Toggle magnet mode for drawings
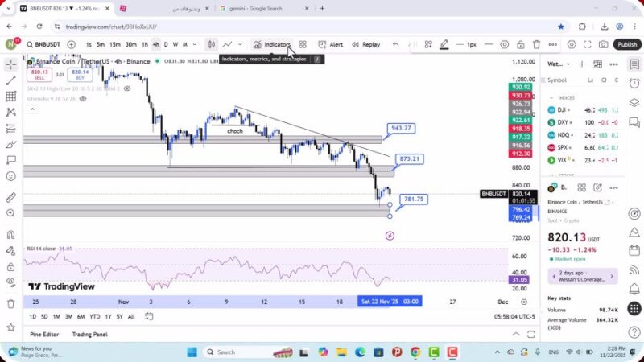The height and width of the screenshot is (362, 644). pyautogui.click(x=10, y=235)
